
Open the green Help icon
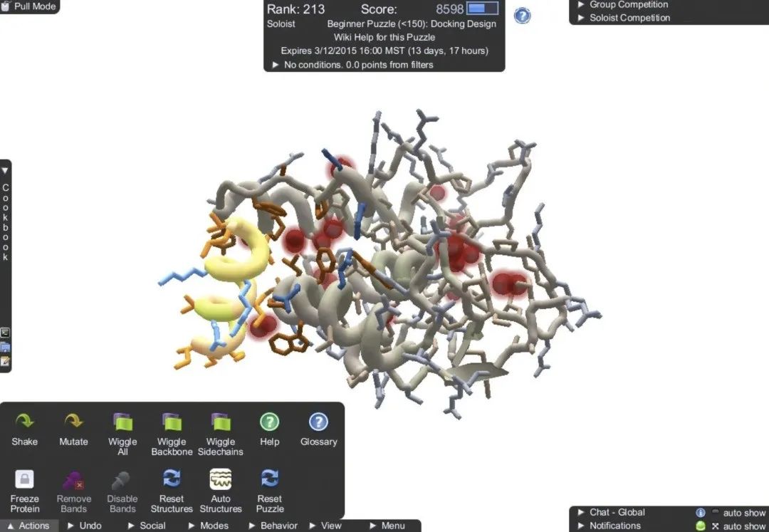point(269,422)
